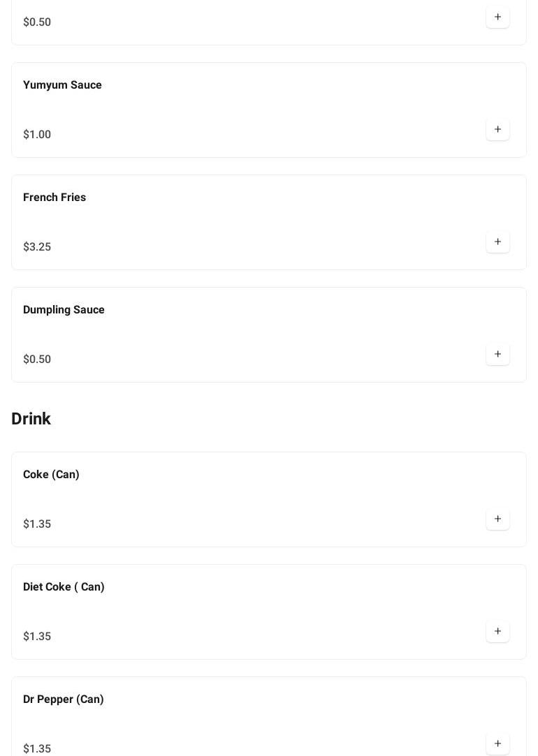The height and width of the screenshot is (756, 538).
Task: Click the $3.25 French Fries price
Action: [37, 247]
